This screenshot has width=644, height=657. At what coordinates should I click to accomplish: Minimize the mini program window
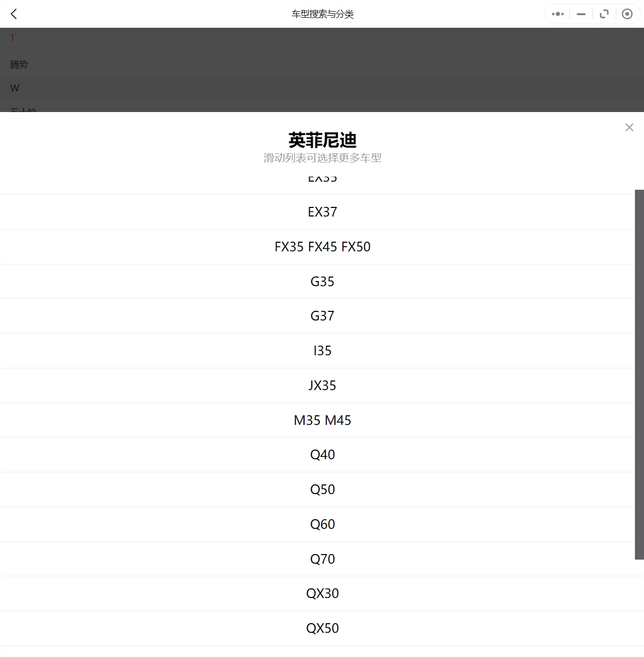581,14
